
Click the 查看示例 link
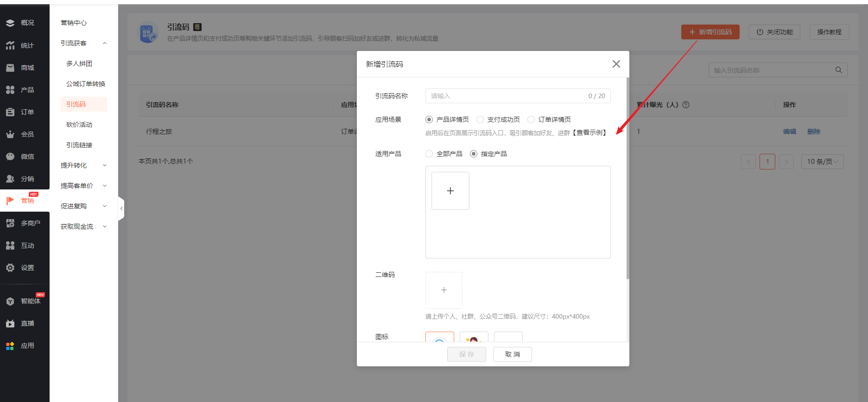pyautogui.click(x=589, y=133)
